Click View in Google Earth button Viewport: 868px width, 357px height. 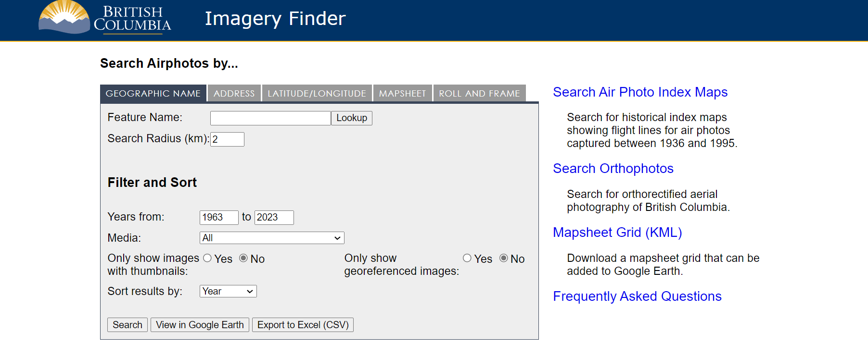click(200, 325)
